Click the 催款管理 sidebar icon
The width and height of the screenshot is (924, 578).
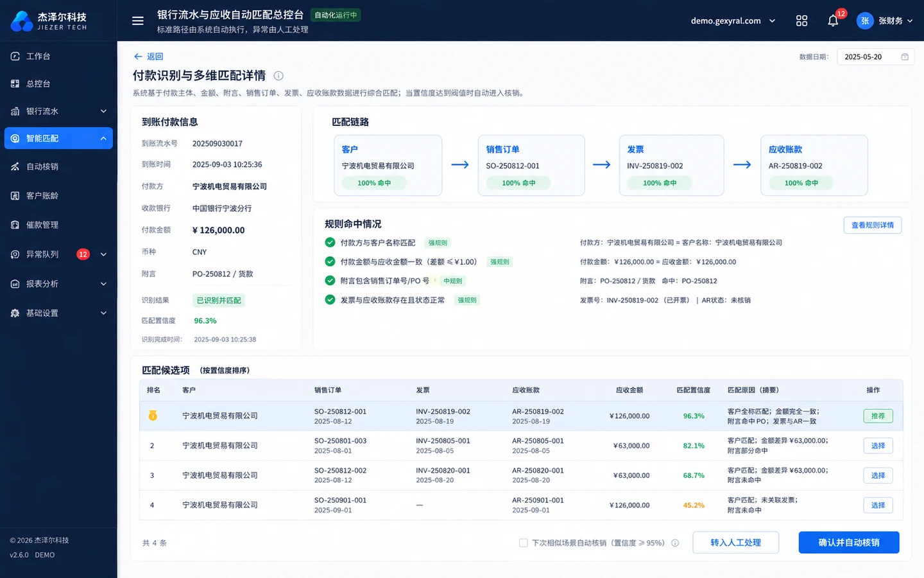[x=15, y=225]
